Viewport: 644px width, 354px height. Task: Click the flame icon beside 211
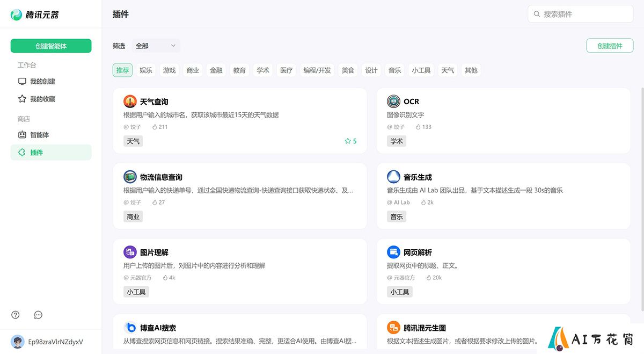[x=155, y=127]
